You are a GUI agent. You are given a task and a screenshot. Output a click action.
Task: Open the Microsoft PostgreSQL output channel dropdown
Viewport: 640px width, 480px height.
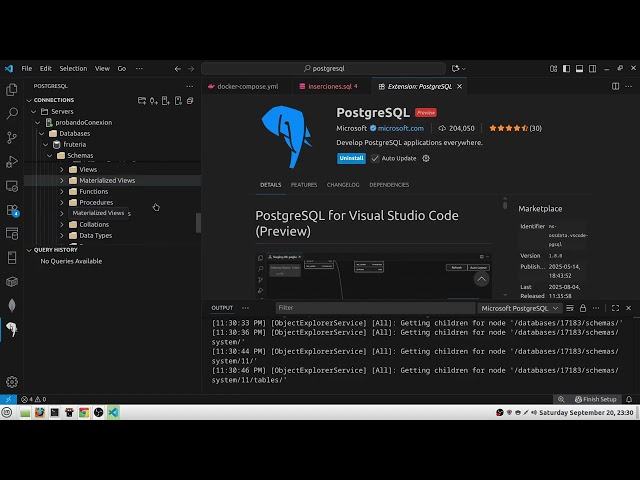(x=519, y=308)
